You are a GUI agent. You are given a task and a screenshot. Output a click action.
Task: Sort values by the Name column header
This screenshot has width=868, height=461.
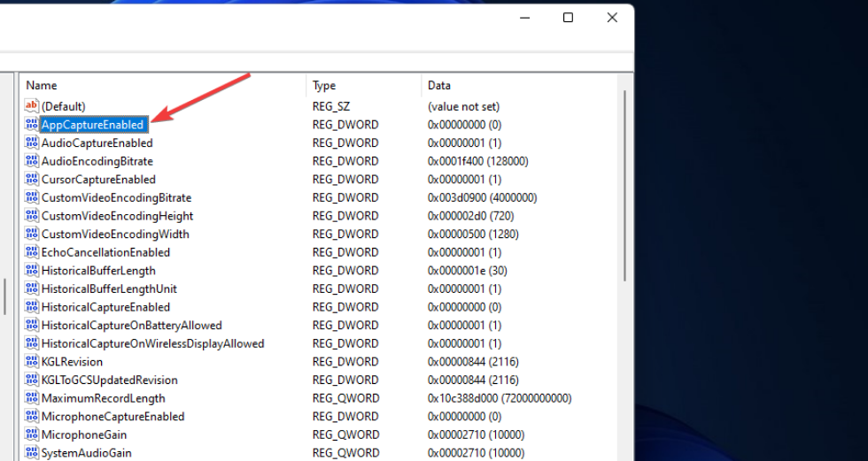click(x=42, y=86)
